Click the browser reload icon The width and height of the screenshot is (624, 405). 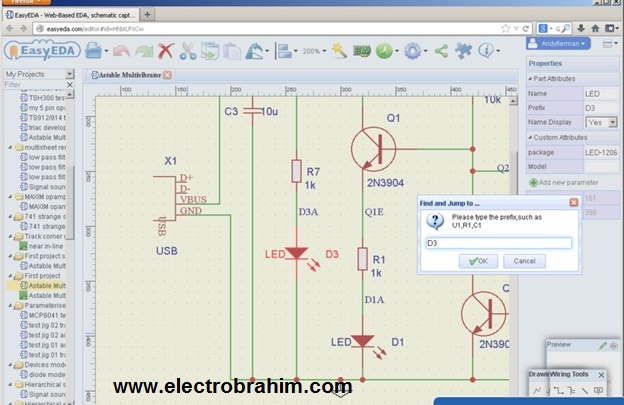(x=526, y=29)
